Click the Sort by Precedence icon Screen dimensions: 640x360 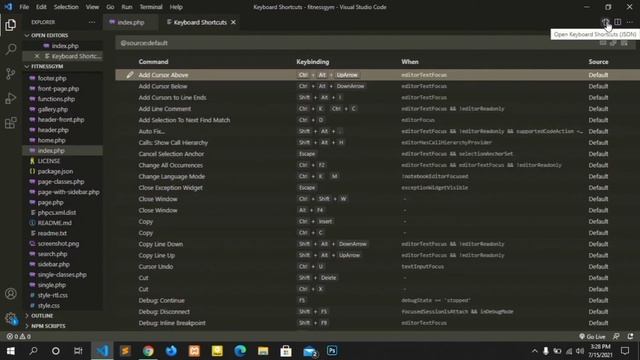pos(613,43)
